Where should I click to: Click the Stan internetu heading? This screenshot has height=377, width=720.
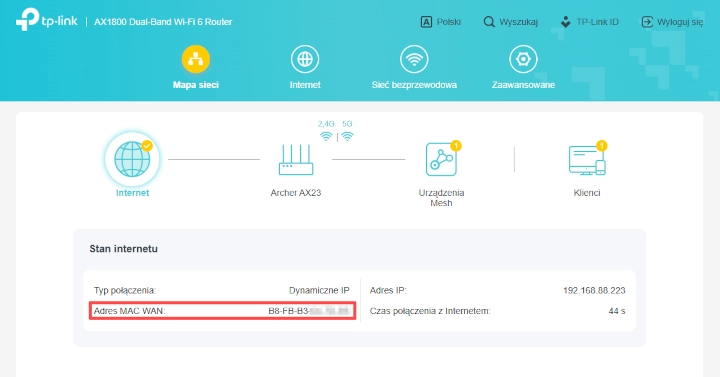[x=124, y=248]
